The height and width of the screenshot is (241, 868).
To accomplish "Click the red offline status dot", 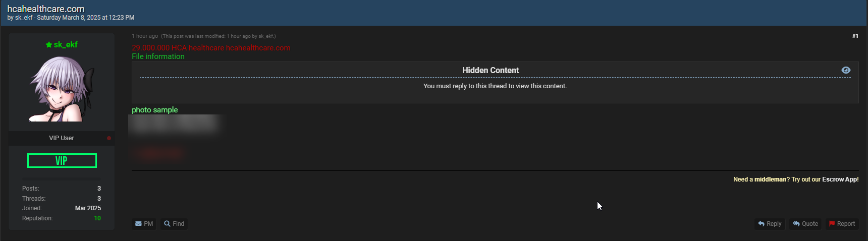I will tap(109, 138).
